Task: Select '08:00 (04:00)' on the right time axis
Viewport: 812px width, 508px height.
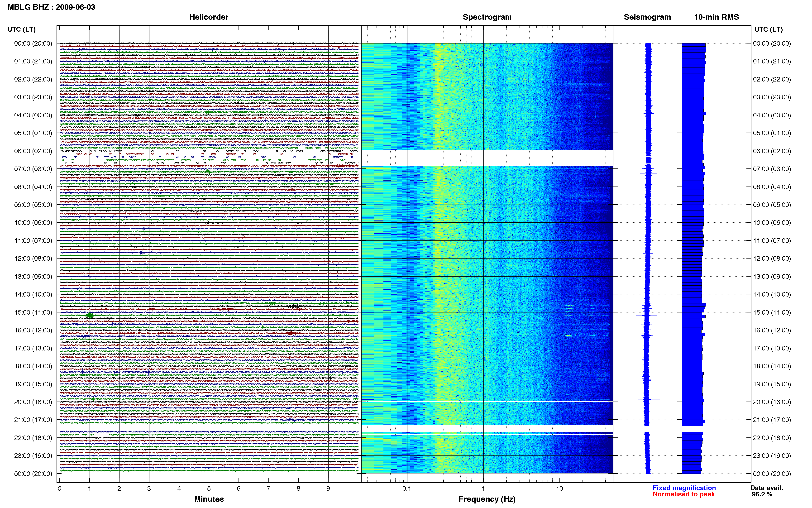Action: click(772, 187)
